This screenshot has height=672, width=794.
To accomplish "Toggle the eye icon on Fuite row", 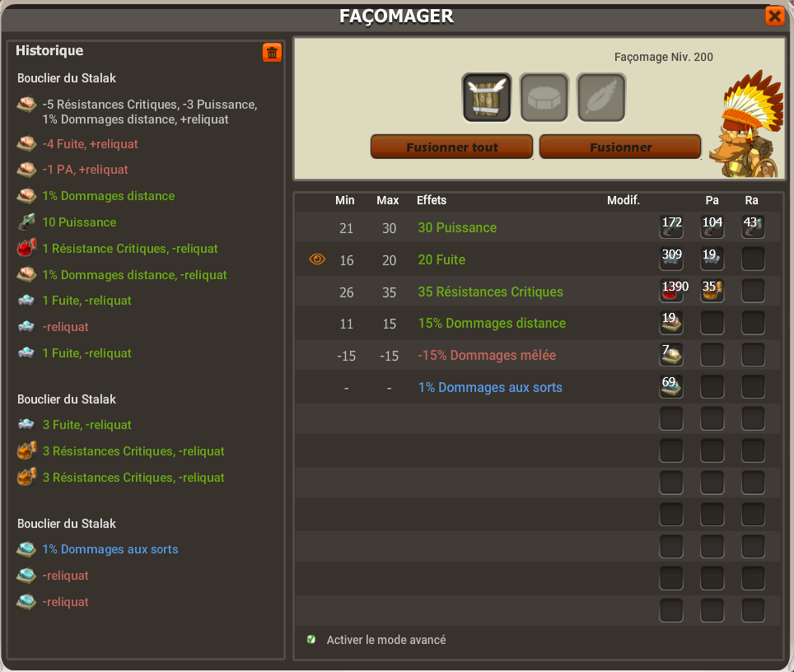I will pos(317,259).
